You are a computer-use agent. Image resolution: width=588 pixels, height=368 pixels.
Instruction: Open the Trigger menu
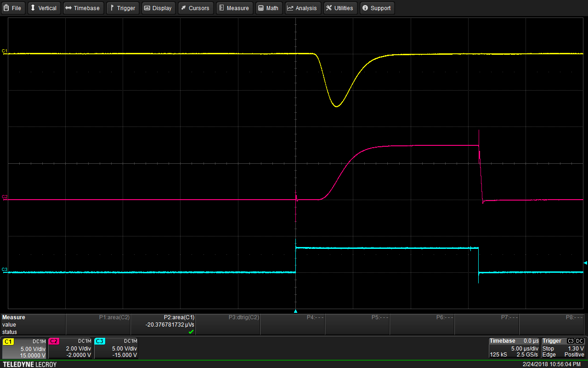122,8
